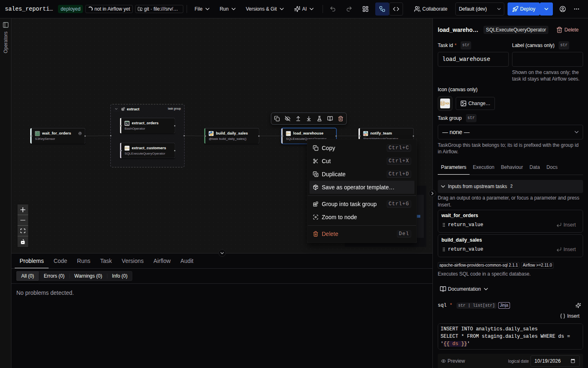Fit the canvas view to screen
This screenshot has height=368, width=588.
23,231
